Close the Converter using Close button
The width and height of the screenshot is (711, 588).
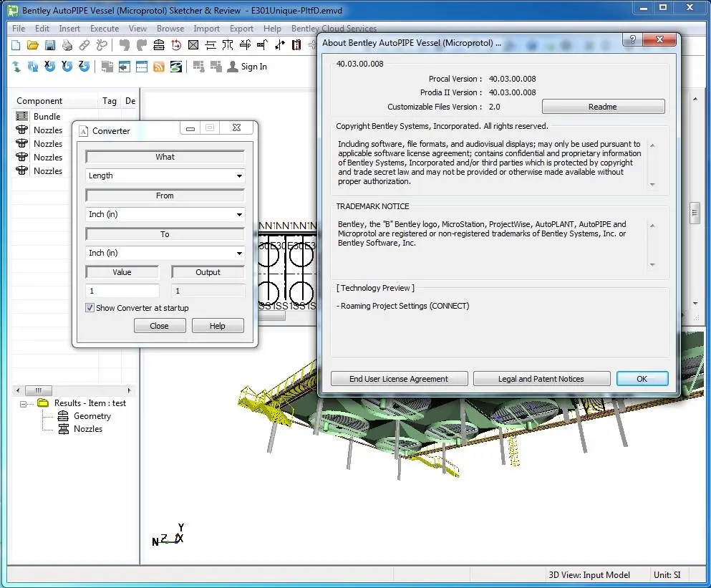coord(160,326)
